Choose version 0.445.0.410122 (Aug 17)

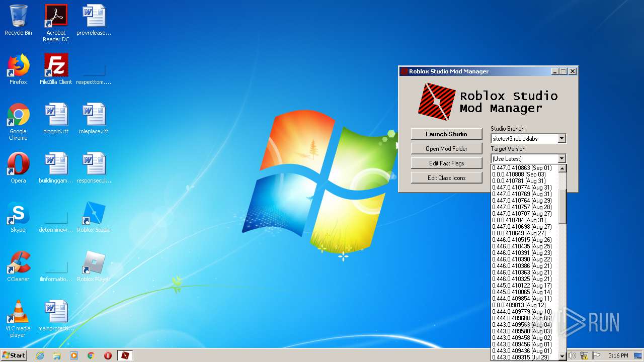pos(525,286)
